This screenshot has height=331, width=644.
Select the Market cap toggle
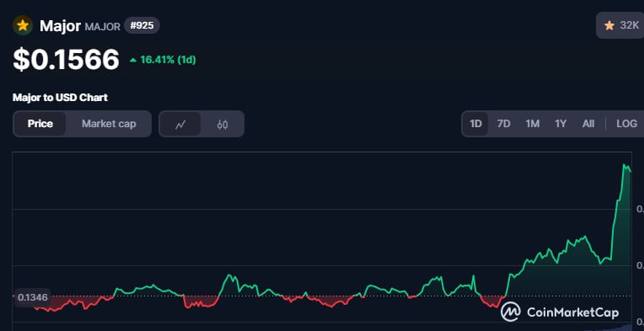pos(109,124)
